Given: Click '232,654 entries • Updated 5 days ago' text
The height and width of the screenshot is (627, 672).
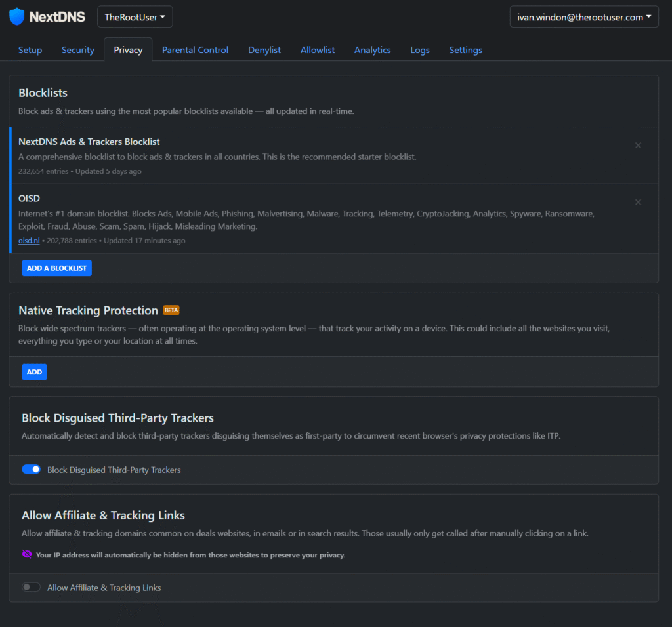Looking at the screenshot, I should tap(79, 171).
